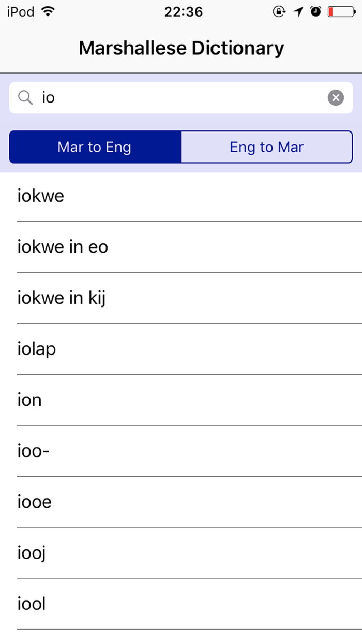Toggle the dictionary direction to English
The height and width of the screenshot is (644, 362).
(266, 147)
